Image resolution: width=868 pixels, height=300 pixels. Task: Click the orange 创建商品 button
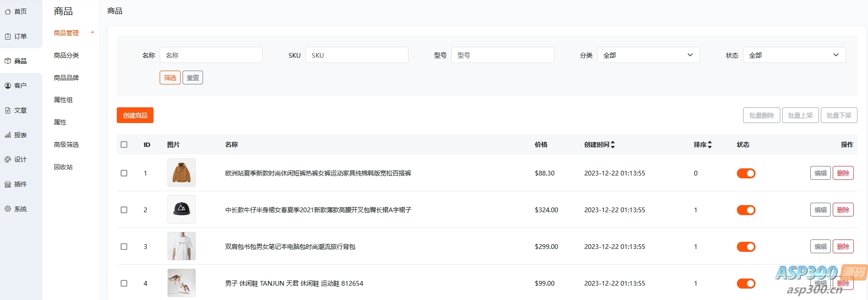point(135,115)
